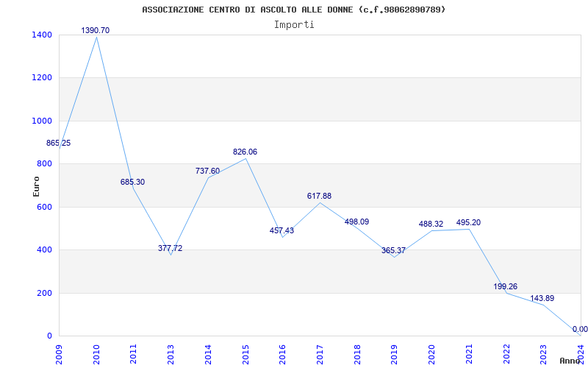Click the 0 y-axis tick label
This screenshot has height=368, width=588.
(49, 336)
